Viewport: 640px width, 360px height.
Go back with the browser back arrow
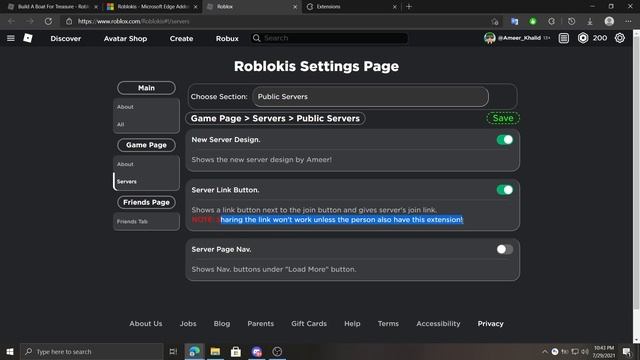[11, 21]
